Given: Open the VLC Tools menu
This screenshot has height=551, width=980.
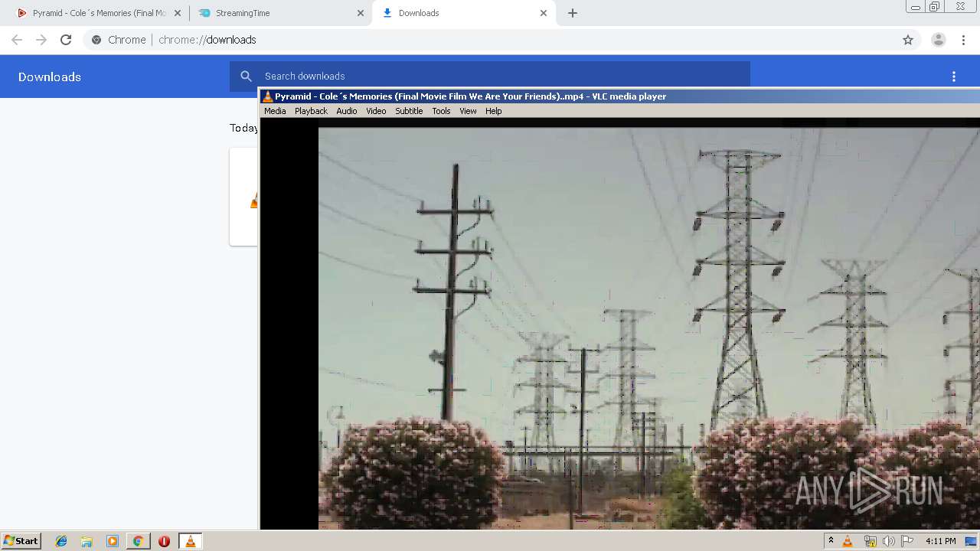Looking at the screenshot, I should [x=441, y=111].
